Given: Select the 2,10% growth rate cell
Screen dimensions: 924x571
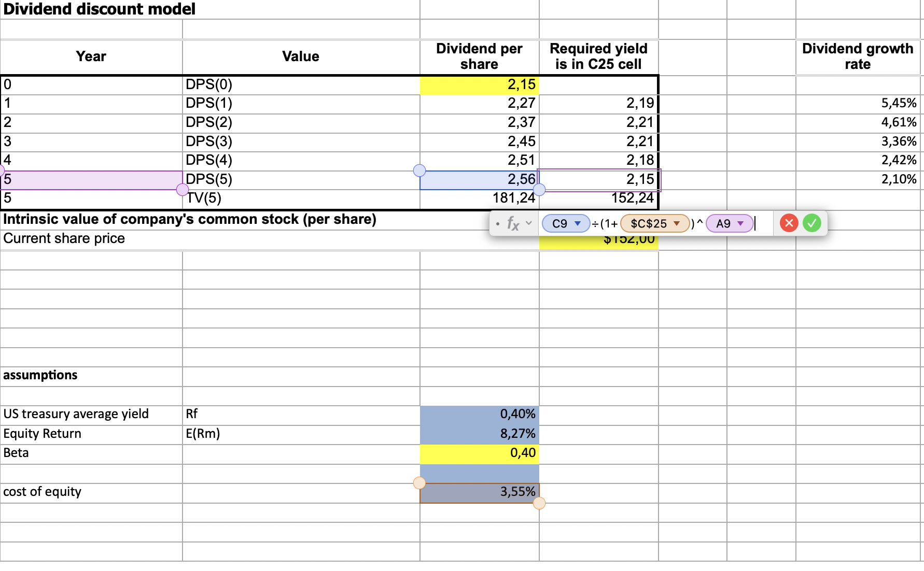Looking at the screenshot, I should [x=858, y=180].
